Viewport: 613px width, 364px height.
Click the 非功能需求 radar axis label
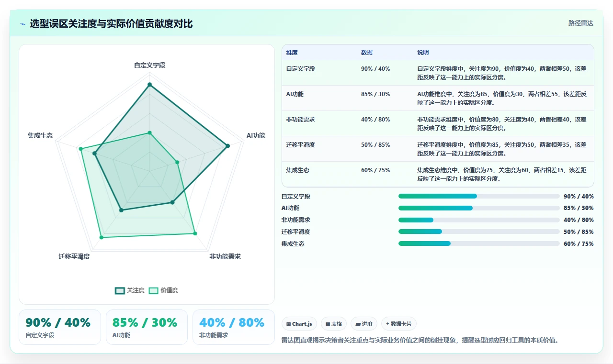(225, 257)
